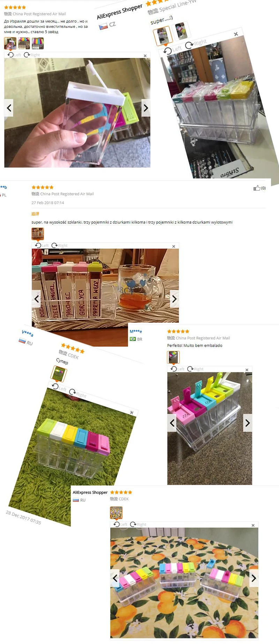Show next photo on orange tablecloth gallery

[x=254, y=578]
